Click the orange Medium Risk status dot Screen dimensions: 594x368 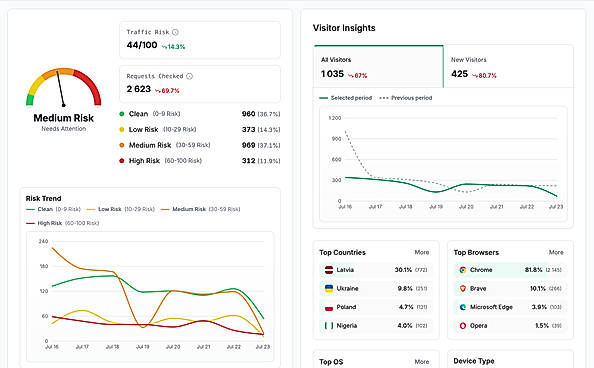[x=122, y=145]
